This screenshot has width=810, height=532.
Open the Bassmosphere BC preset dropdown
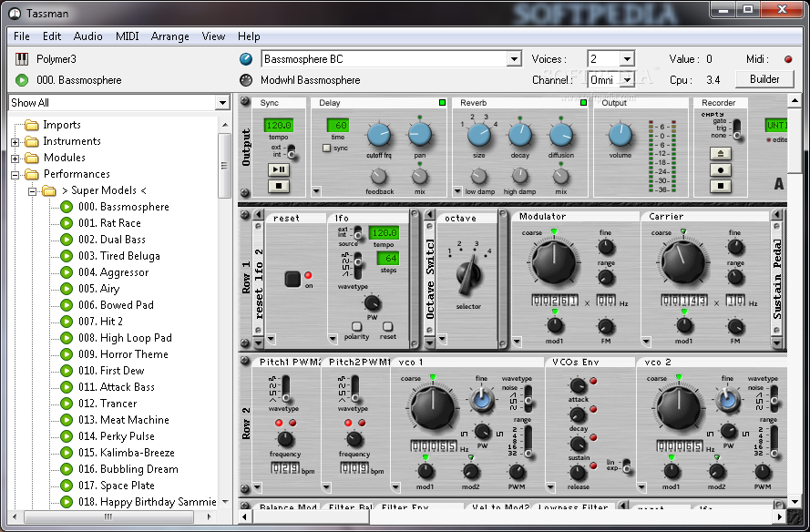click(514, 59)
